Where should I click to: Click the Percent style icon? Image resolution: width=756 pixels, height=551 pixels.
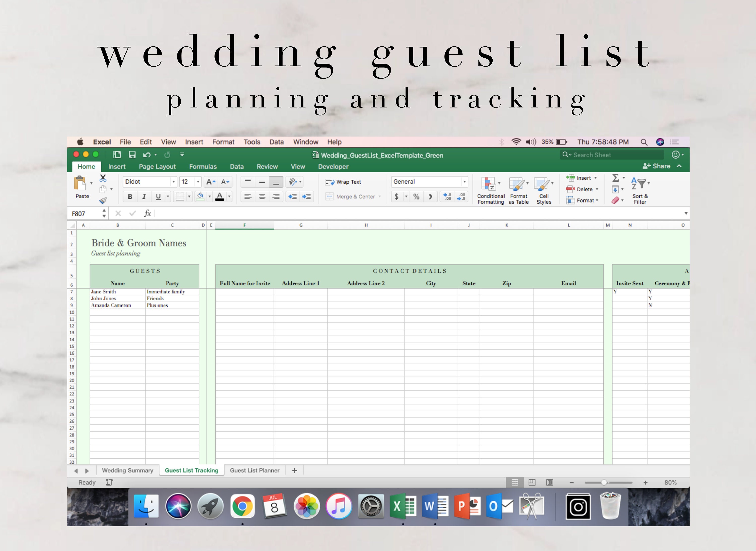pos(416,196)
